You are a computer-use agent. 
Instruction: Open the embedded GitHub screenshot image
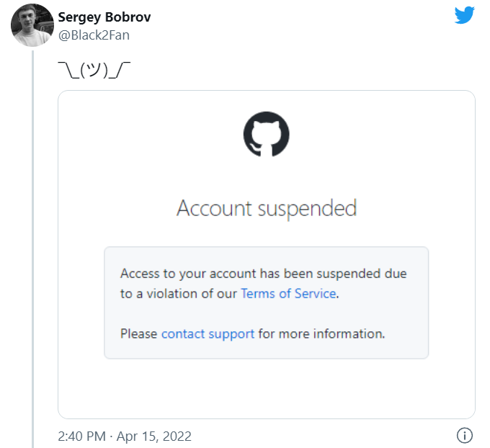click(267, 255)
